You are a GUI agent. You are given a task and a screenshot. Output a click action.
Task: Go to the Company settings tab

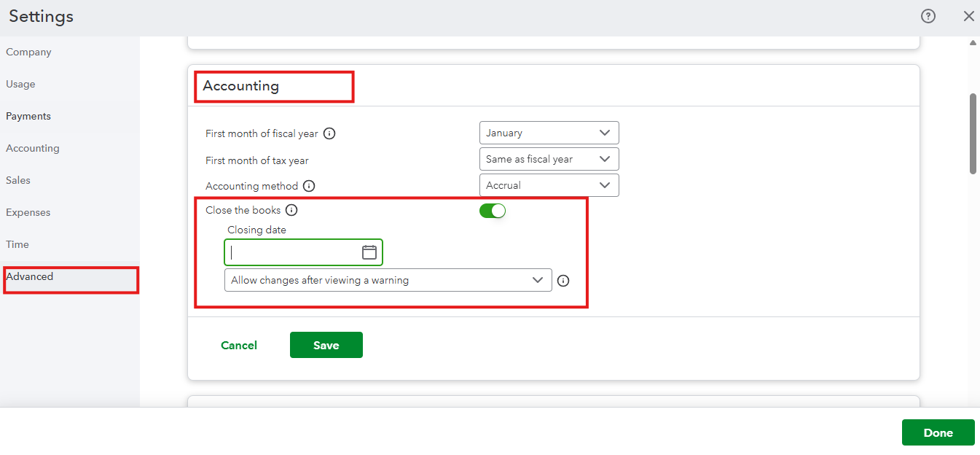tap(28, 52)
